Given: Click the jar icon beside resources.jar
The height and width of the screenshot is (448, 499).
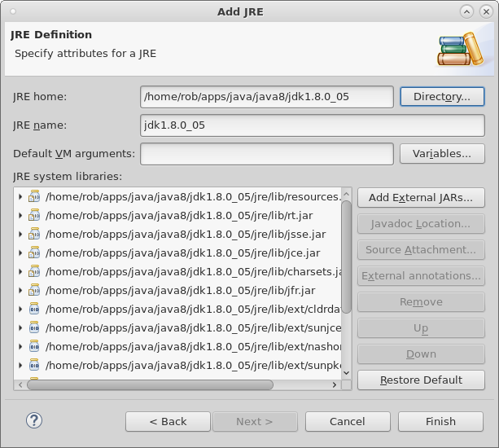Looking at the screenshot, I should click(x=34, y=197).
